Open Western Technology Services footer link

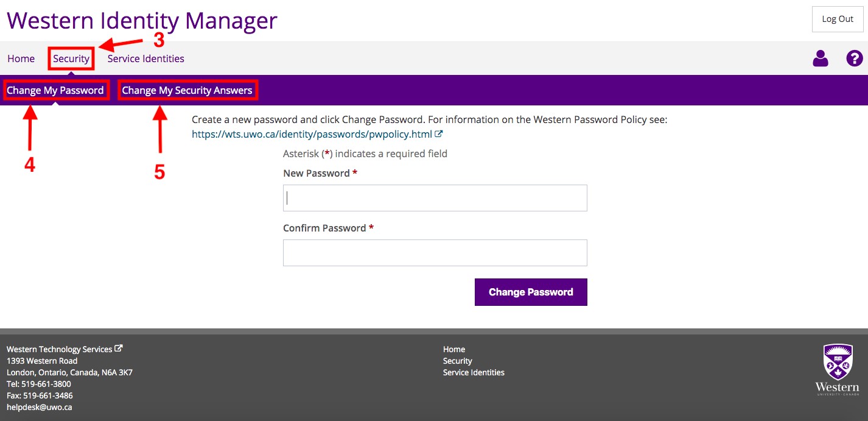59,349
